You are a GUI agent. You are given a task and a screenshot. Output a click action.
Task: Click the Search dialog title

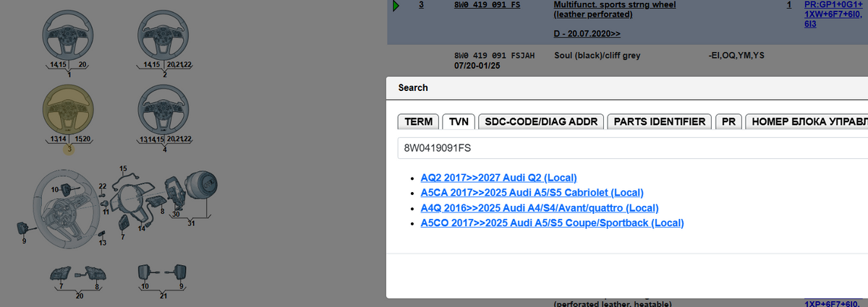pos(413,87)
